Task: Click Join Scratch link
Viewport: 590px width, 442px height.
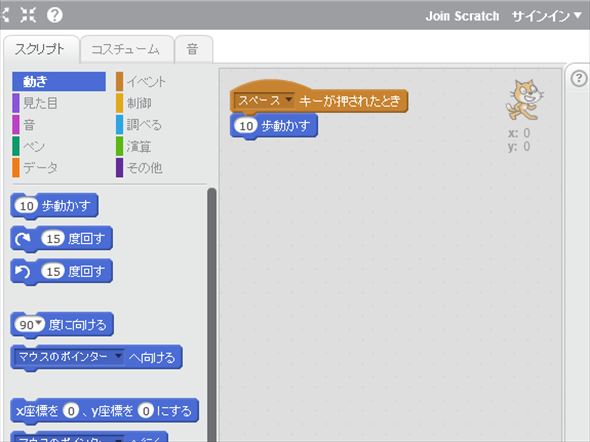Action: pyautogui.click(x=462, y=16)
